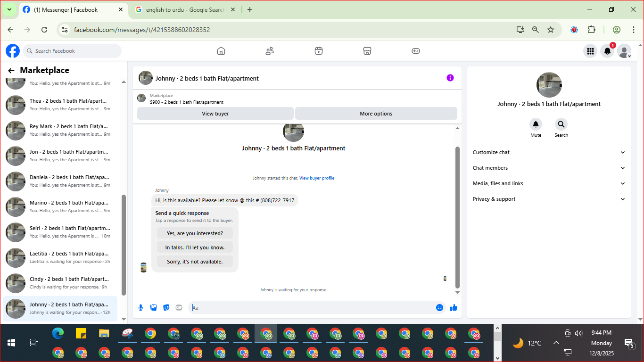Bookmark this page with the star icon
The height and width of the screenshot is (362, 644).
click(551, 30)
